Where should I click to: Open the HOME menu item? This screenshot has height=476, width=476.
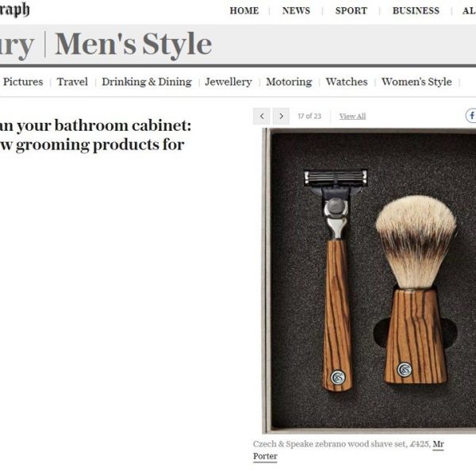point(244,11)
